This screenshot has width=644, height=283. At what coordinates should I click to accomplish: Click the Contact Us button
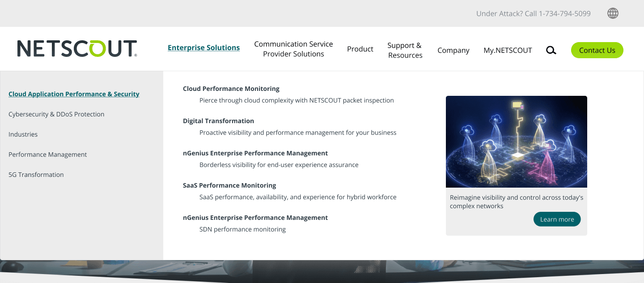[x=597, y=50]
